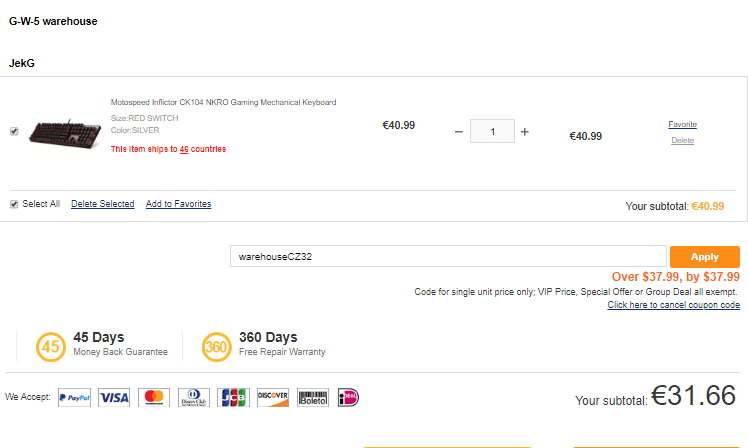The width and height of the screenshot is (748, 448).
Task: Click the Boleto payment icon
Action: pos(313,397)
